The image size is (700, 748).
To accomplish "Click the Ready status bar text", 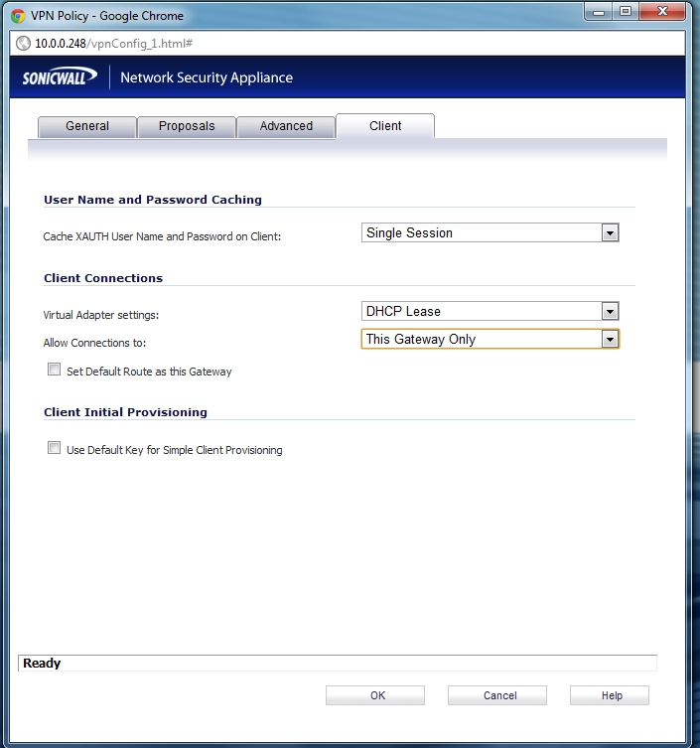I will (x=42, y=664).
